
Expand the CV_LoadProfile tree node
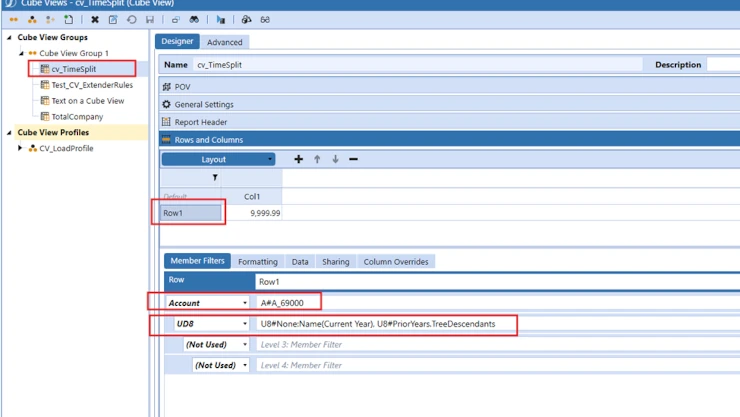20,148
